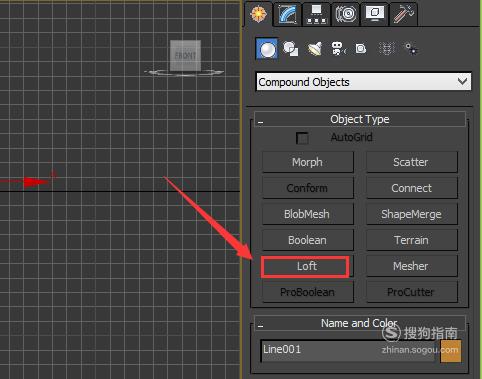Screen dimensions: 482x379
Task: Open the Utilities hammer tab
Action: (403, 14)
